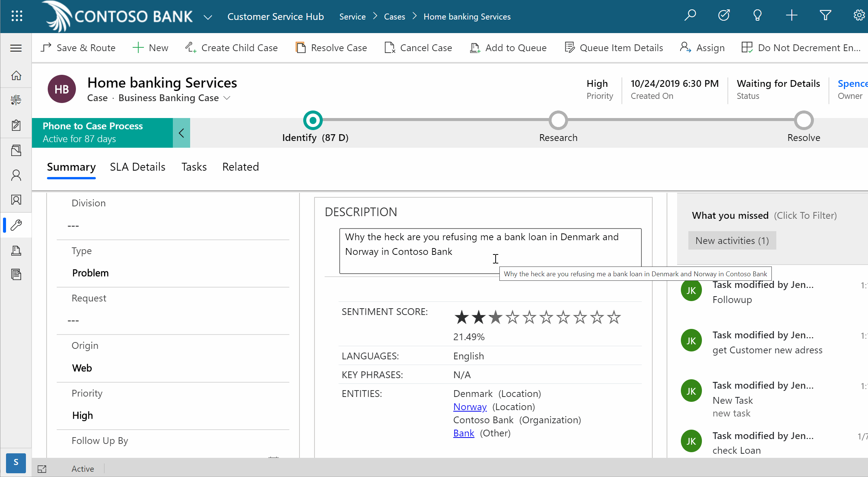
Task: Open the app launcher waffle grid
Action: tap(17, 16)
